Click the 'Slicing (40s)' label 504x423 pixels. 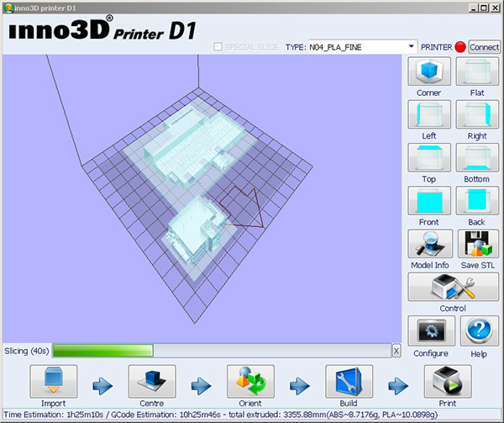[27, 351]
